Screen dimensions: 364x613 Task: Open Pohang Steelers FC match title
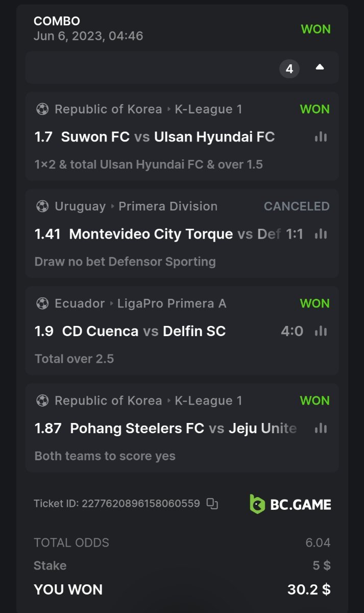[137, 428]
